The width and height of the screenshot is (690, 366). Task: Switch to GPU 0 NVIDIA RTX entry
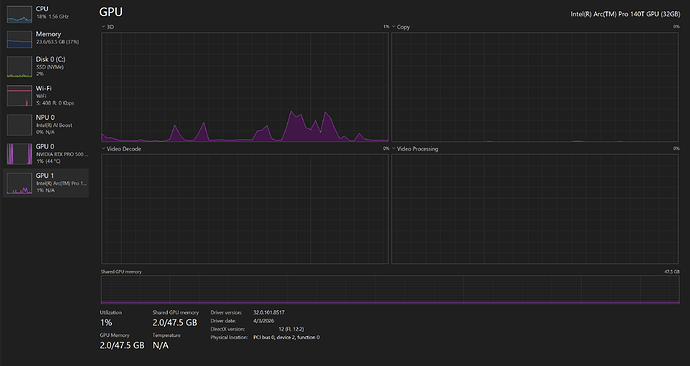[46, 154]
